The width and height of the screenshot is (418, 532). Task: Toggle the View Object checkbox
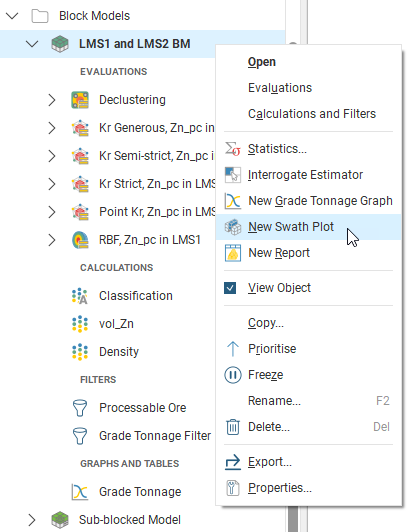(230, 288)
